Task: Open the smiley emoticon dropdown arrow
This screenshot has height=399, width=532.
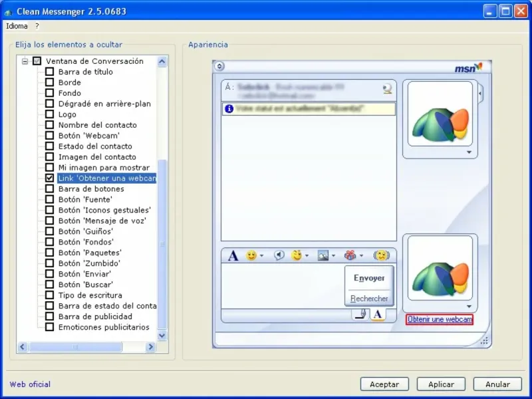Action: tap(261, 256)
